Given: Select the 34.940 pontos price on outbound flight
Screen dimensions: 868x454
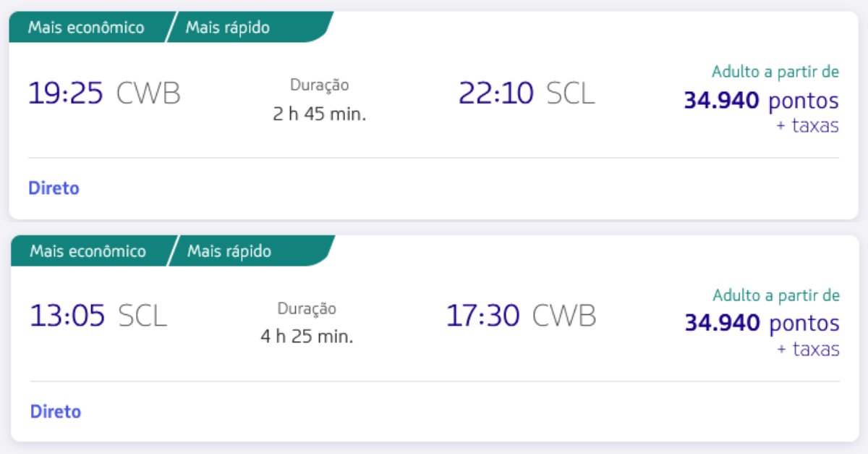Looking at the screenshot, I should coord(762,100).
